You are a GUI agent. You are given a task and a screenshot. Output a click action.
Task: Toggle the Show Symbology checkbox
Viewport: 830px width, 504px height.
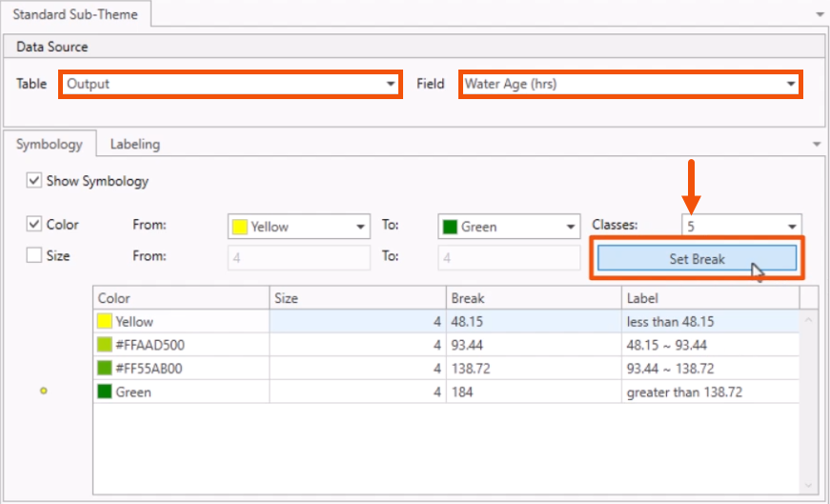[34, 180]
